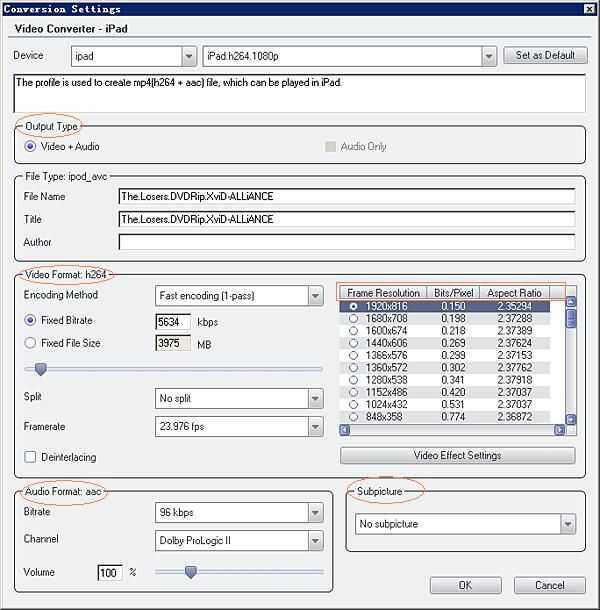Screen dimensions: 600x610
Task: Open the Subpicture dropdown showing No subpicture
Action: tap(465, 524)
